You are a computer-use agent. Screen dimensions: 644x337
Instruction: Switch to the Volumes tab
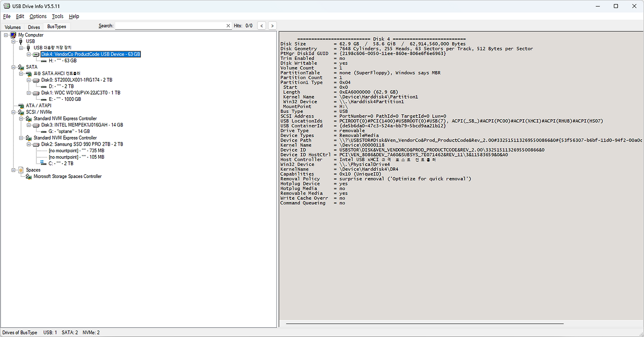tap(13, 27)
